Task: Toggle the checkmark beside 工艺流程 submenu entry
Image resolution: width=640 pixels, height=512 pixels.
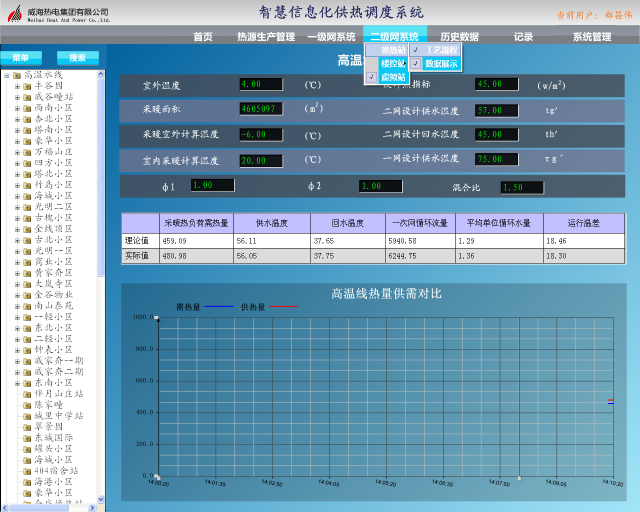Action: [x=416, y=50]
